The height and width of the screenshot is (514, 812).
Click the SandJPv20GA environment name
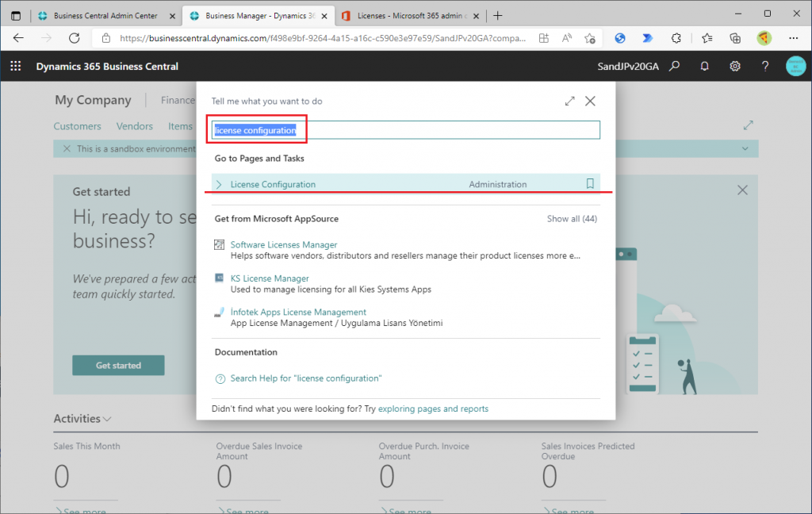[628, 67]
